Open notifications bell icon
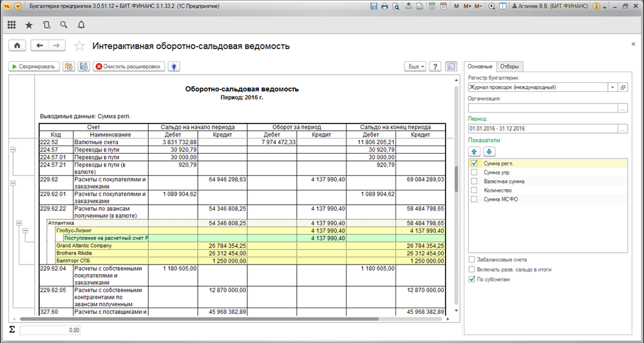The width and height of the screenshot is (644, 343). tap(81, 25)
